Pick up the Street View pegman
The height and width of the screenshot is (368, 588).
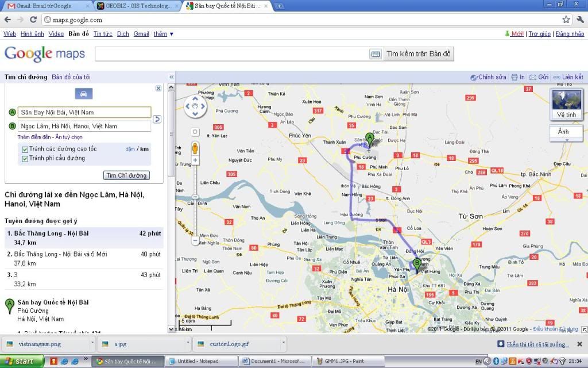click(x=195, y=148)
